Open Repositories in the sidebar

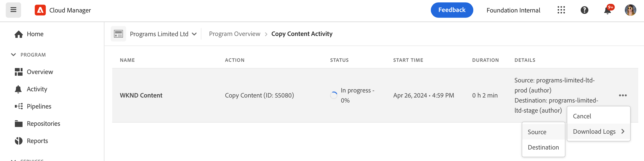pyautogui.click(x=43, y=123)
